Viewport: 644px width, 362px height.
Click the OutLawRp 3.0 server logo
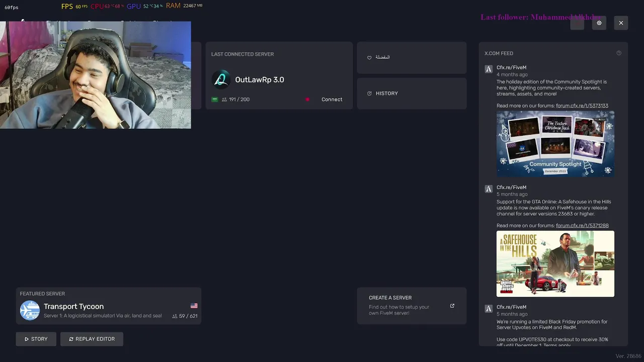221,79
